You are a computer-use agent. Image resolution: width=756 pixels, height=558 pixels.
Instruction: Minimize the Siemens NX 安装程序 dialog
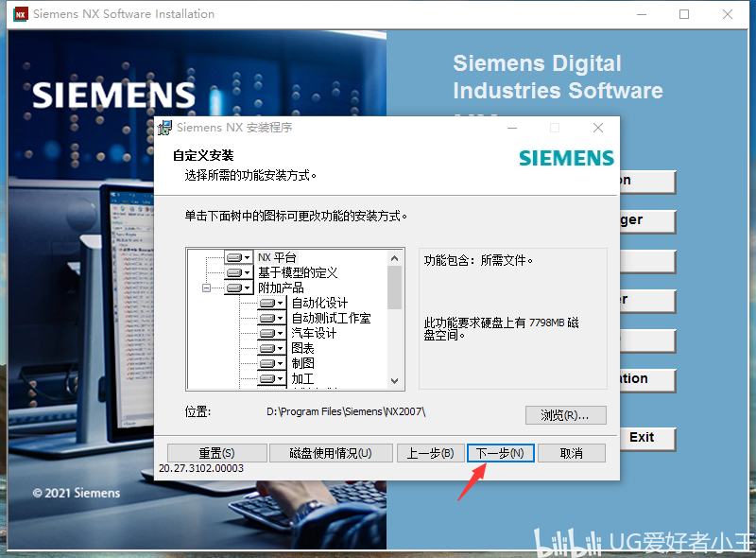point(512,128)
